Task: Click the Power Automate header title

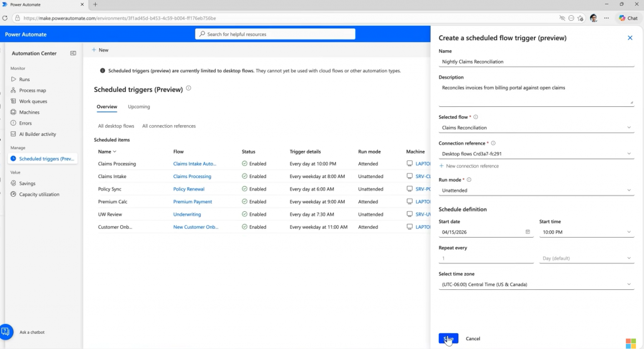Action: coord(25,35)
